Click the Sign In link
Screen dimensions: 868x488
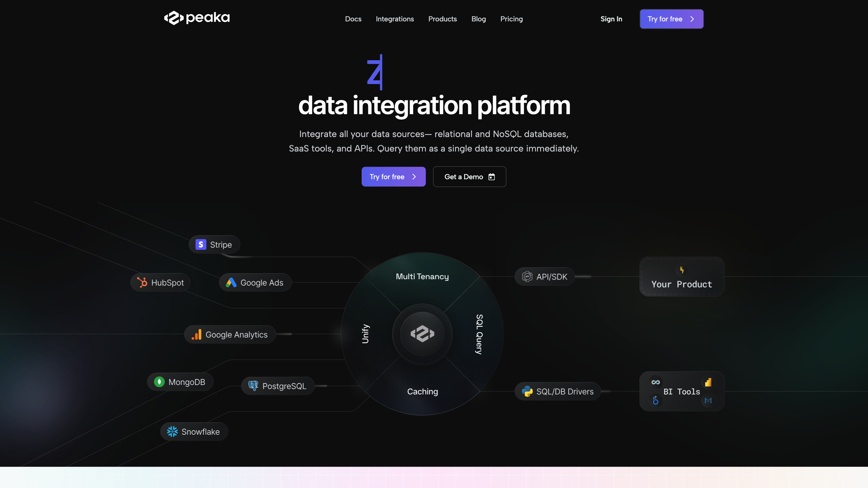(x=611, y=19)
